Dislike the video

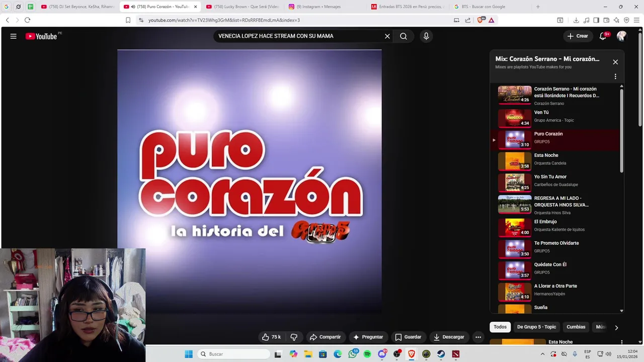pos(294,337)
